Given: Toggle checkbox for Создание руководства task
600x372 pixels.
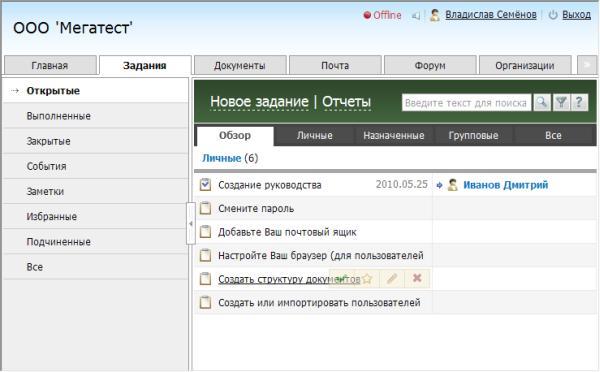Looking at the screenshot, I should point(205,185).
